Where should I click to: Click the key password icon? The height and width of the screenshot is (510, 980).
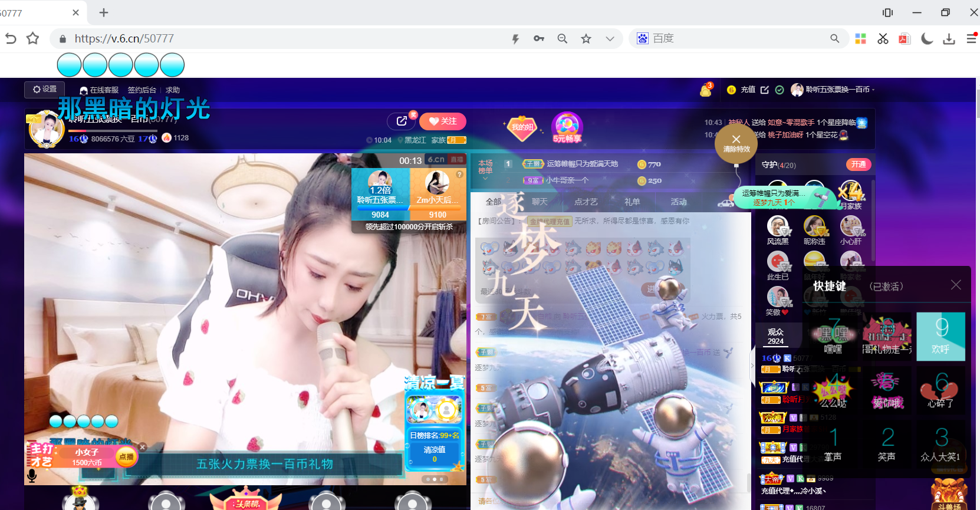pos(539,38)
